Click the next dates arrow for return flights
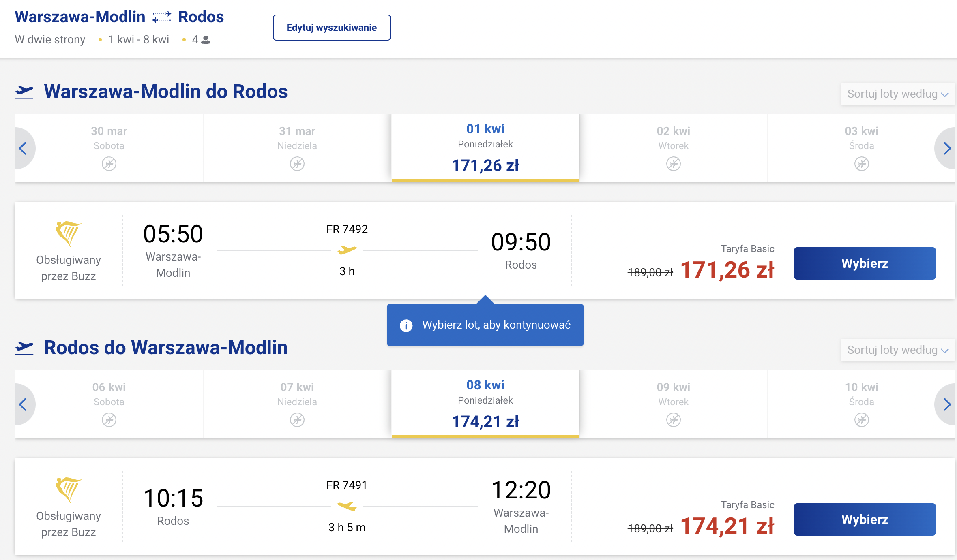Screen dimensions: 957x560 click(x=946, y=404)
